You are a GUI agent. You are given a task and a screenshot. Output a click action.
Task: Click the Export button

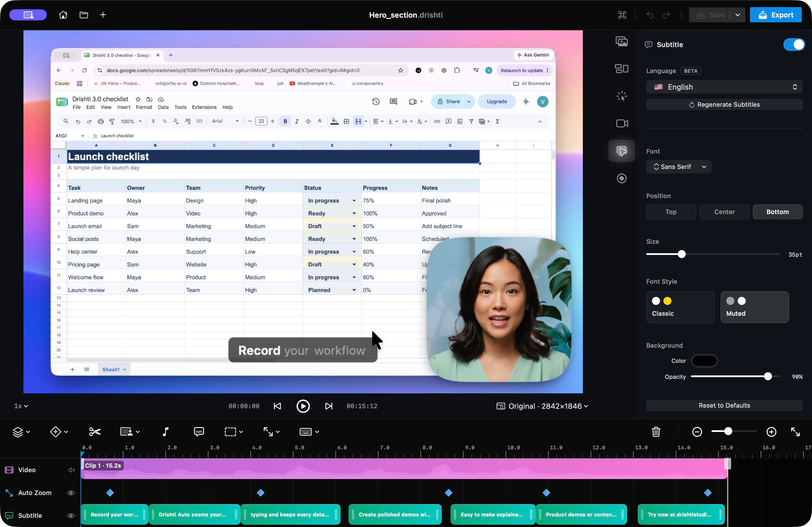[775, 15]
